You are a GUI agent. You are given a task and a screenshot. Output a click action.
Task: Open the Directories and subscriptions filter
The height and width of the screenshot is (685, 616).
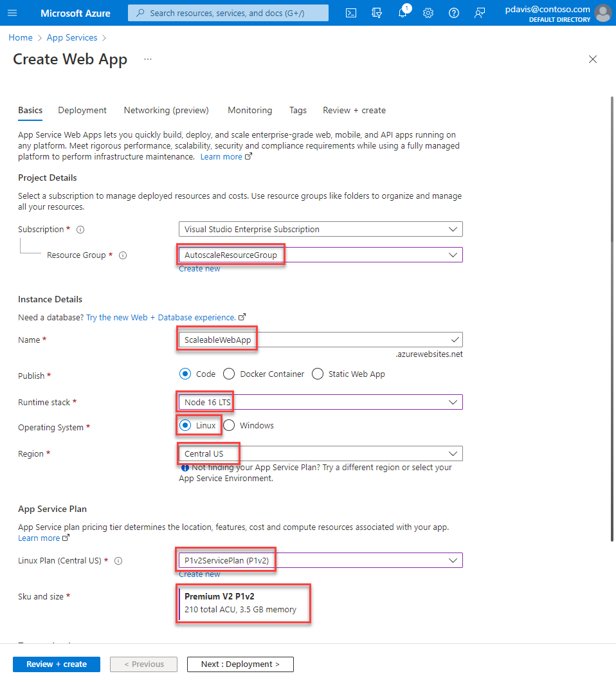click(377, 13)
